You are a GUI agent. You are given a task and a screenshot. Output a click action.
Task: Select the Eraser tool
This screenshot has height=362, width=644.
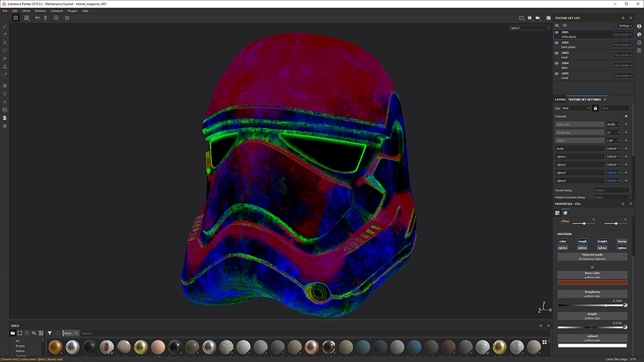tap(5, 35)
